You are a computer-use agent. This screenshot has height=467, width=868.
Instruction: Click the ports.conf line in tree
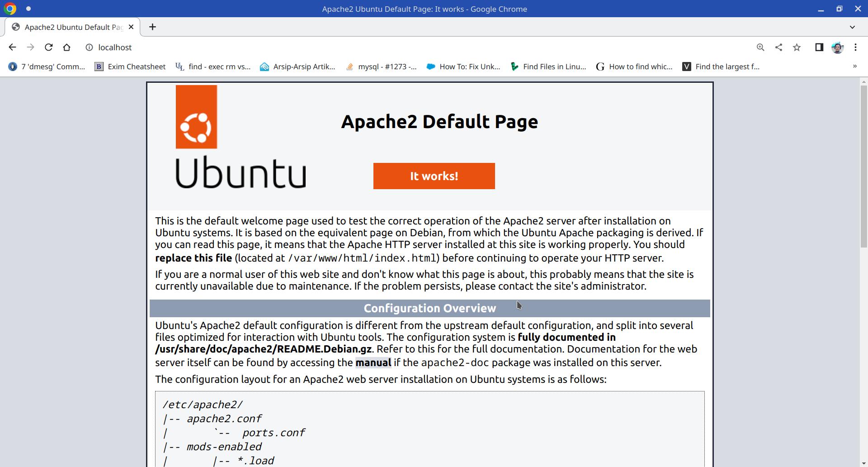[274, 433]
